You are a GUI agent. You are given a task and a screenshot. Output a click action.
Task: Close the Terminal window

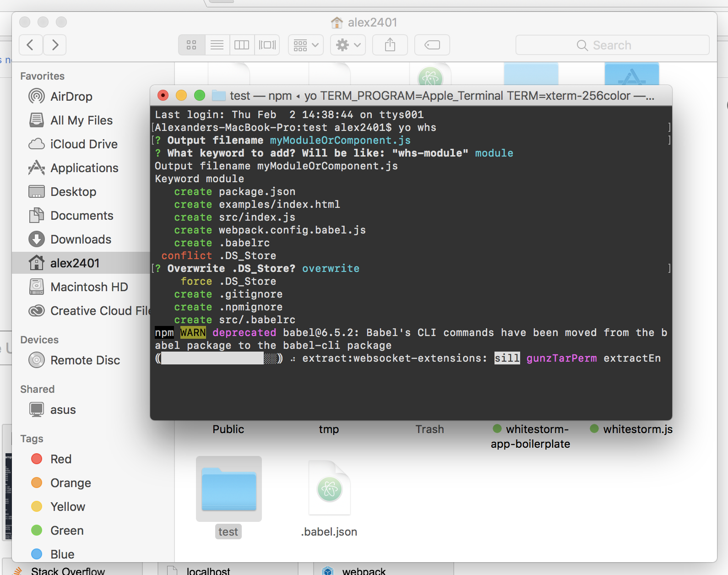[163, 95]
